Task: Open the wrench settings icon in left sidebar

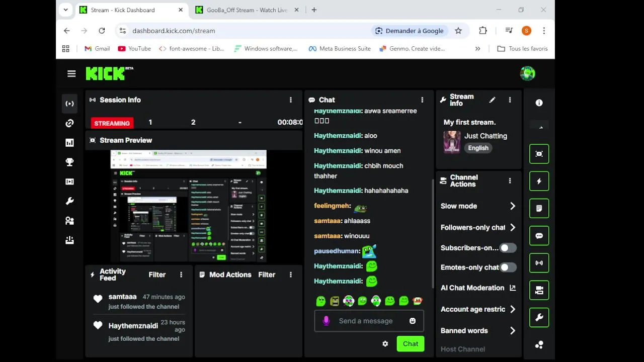Action: 69,201
